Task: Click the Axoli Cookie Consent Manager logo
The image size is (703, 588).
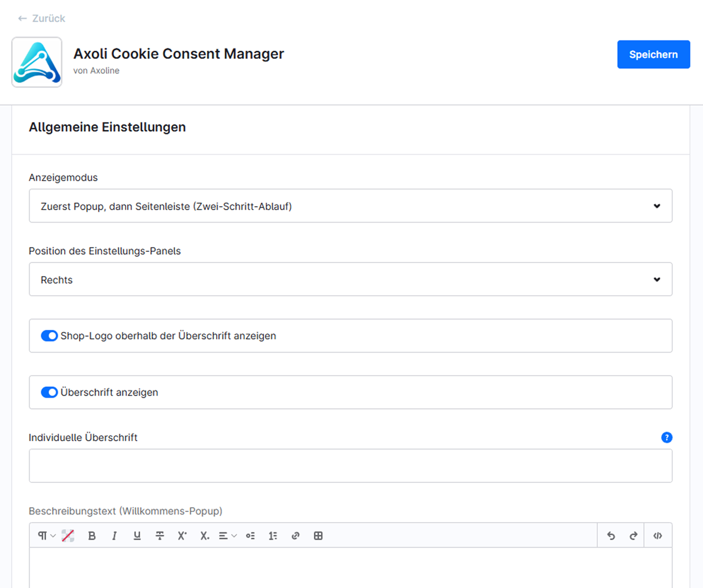Action: point(37,62)
